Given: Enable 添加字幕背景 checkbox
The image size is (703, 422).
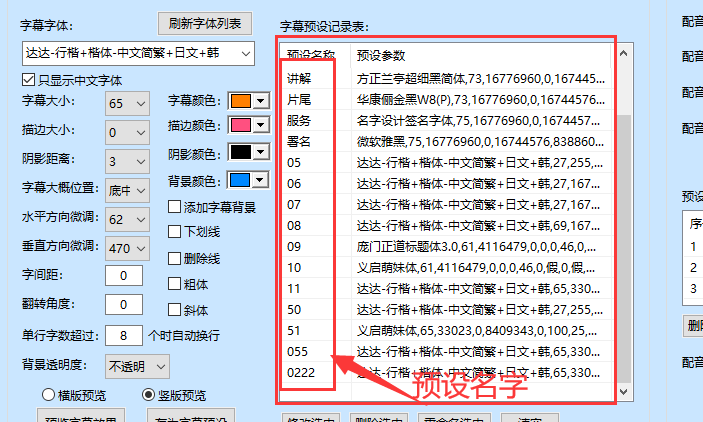Looking at the screenshot, I should click(x=174, y=207).
